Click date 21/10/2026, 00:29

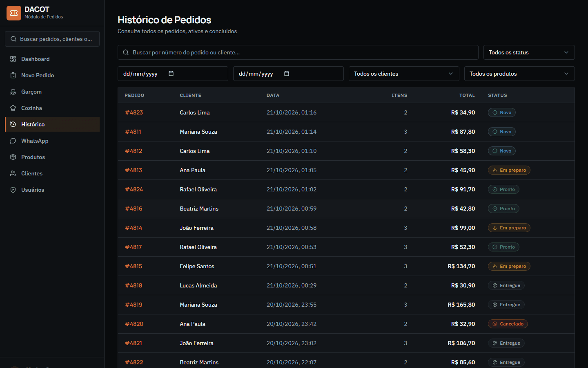pyautogui.click(x=292, y=285)
